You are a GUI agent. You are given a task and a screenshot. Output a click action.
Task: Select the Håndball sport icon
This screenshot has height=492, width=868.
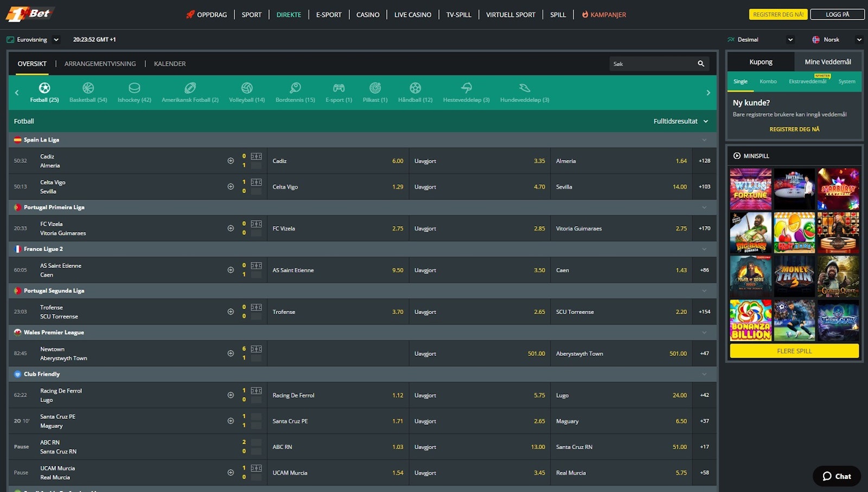(x=415, y=88)
